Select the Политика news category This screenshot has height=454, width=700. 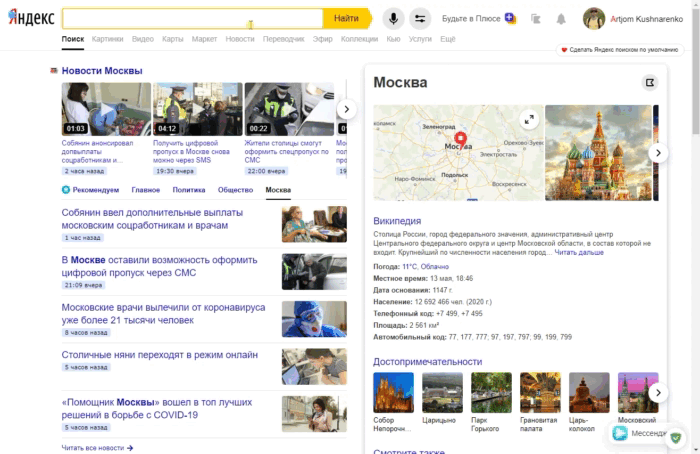189,190
